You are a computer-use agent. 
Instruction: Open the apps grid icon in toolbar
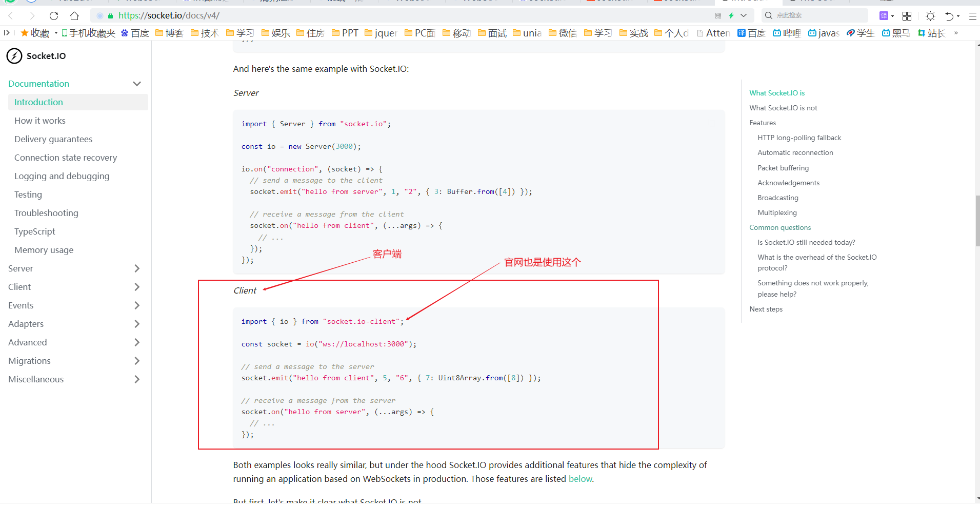[x=907, y=16]
